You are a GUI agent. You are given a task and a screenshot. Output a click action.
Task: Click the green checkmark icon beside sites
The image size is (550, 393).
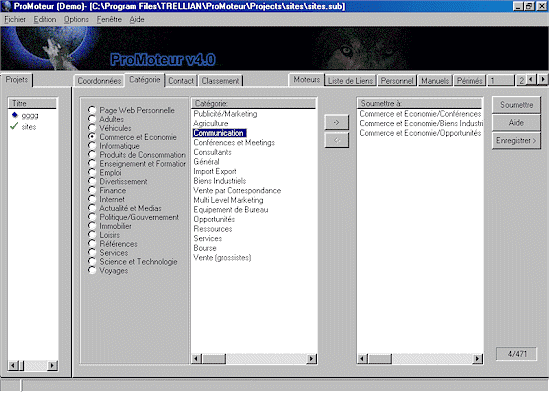(x=14, y=126)
